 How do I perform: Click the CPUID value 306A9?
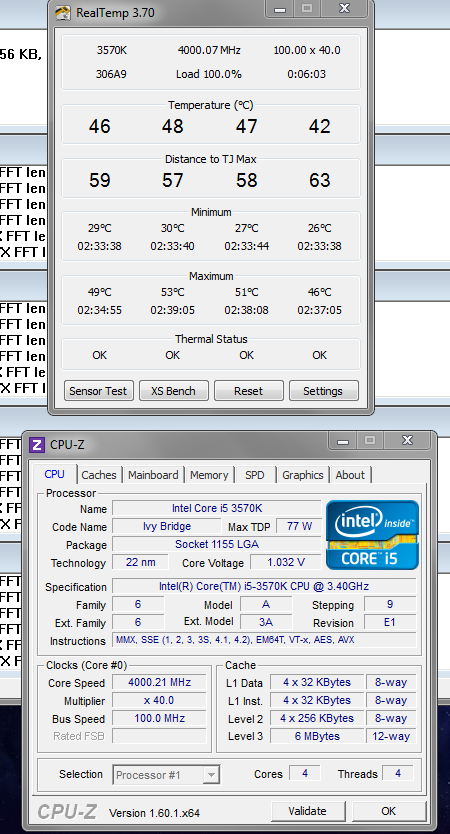pyautogui.click(x=111, y=74)
